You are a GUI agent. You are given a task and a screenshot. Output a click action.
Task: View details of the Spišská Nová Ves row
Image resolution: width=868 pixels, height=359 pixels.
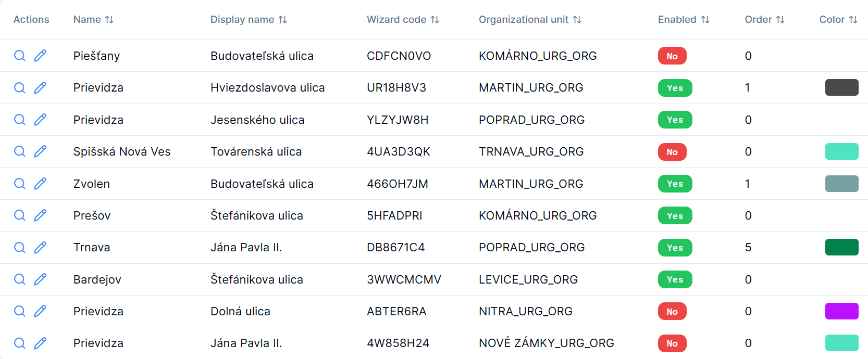(20, 151)
